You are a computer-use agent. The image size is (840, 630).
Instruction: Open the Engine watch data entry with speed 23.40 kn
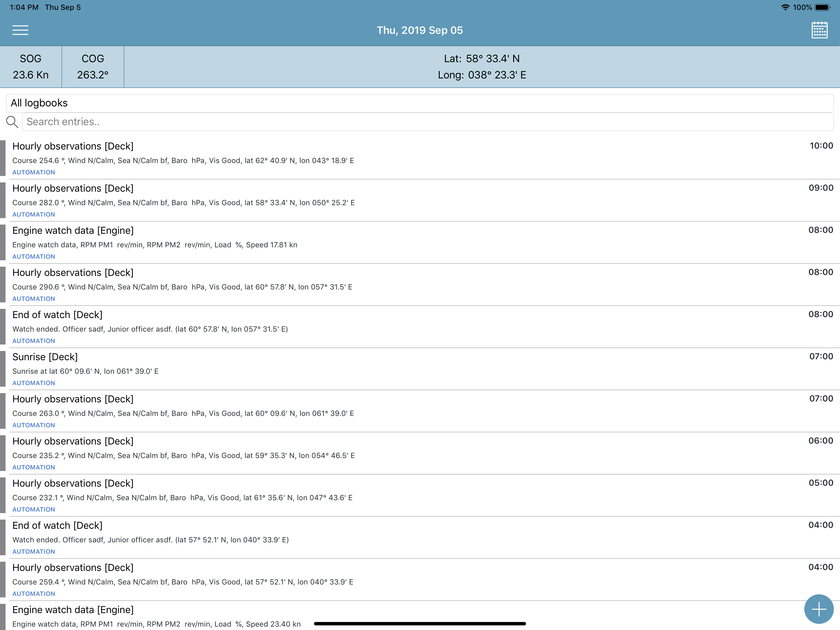(x=420, y=616)
